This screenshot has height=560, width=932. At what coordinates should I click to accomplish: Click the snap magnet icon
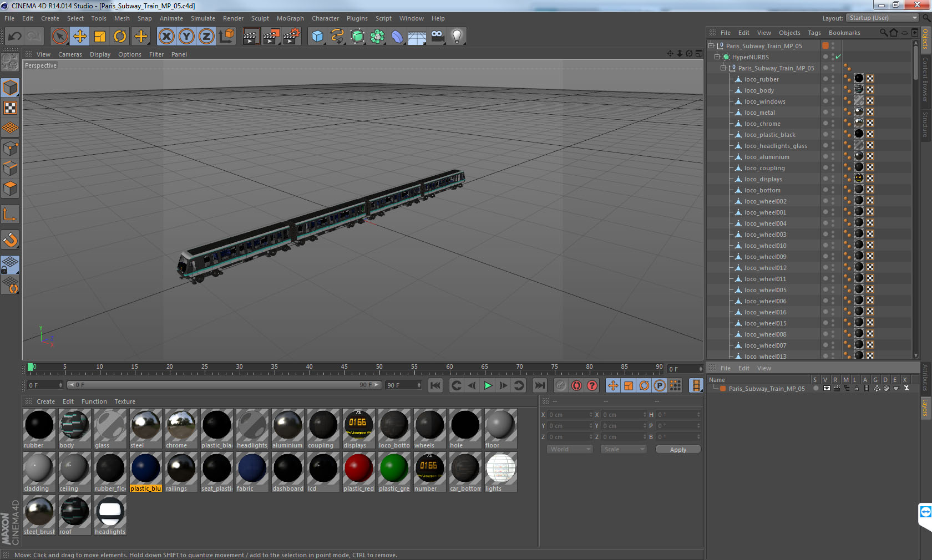(11, 240)
